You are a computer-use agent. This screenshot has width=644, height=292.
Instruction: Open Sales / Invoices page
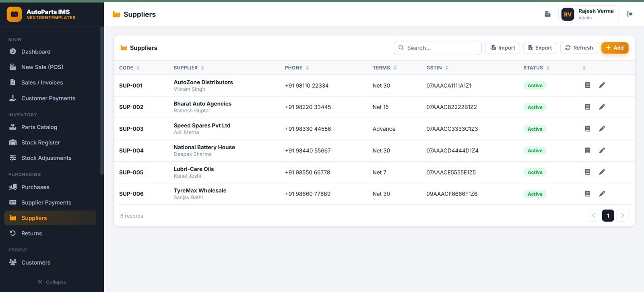(50, 82)
